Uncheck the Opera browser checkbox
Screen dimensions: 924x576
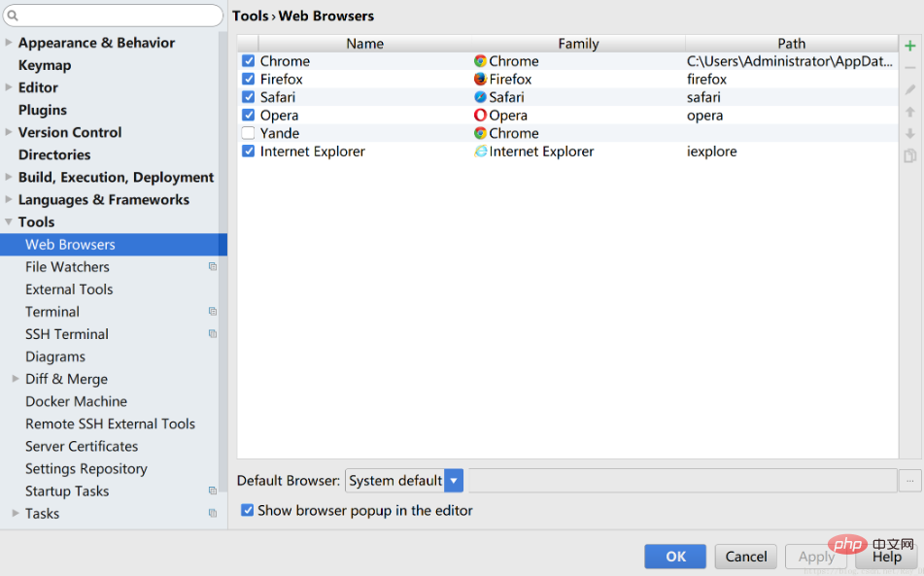pos(248,115)
